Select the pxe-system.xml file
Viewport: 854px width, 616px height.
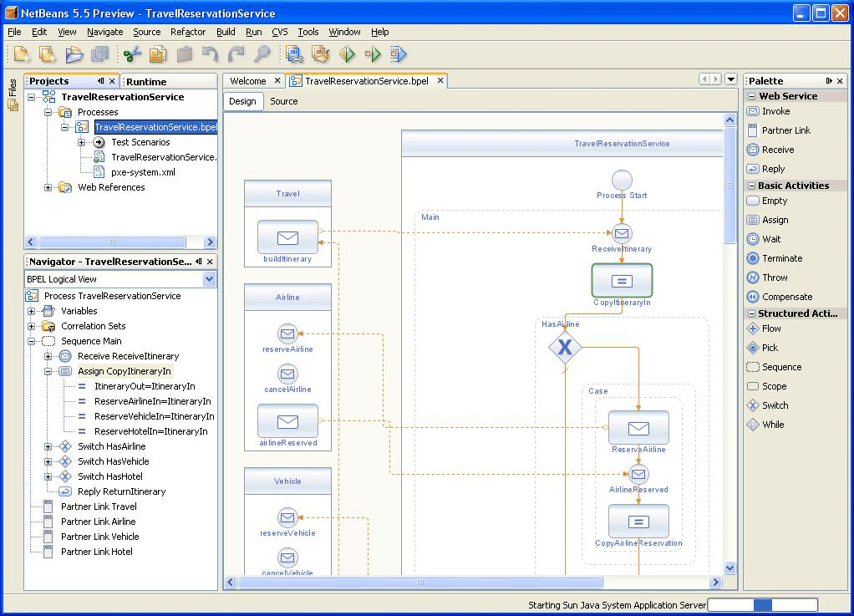[x=143, y=172]
